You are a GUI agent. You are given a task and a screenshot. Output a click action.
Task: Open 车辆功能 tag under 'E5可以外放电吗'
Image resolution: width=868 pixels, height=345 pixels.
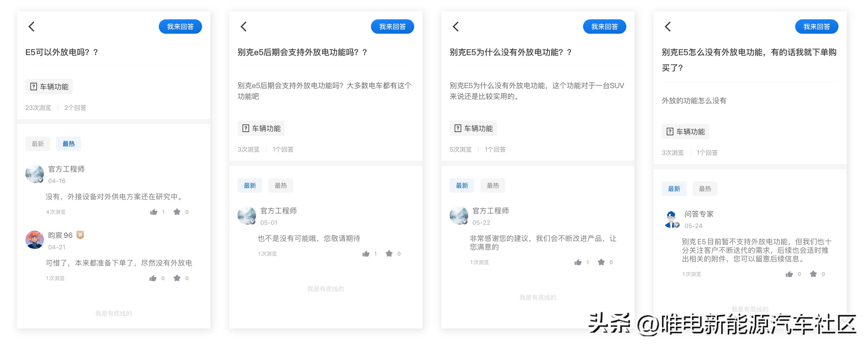49,87
